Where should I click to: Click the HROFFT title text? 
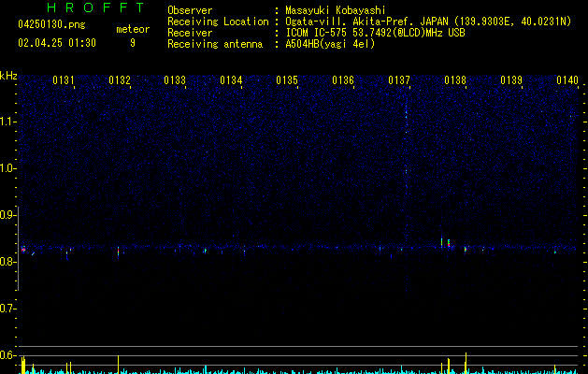(95, 7)
